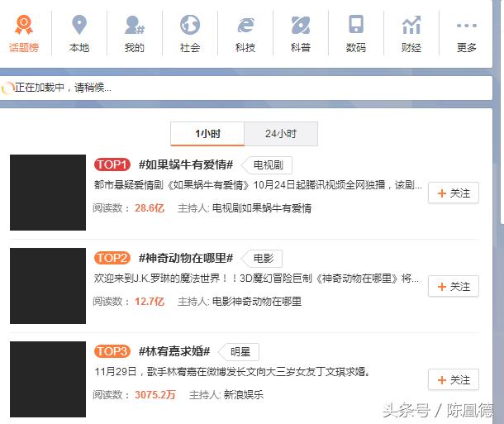Open the 更多 three-dots icon
Screen dimensions: 504x424
[466, 26]
